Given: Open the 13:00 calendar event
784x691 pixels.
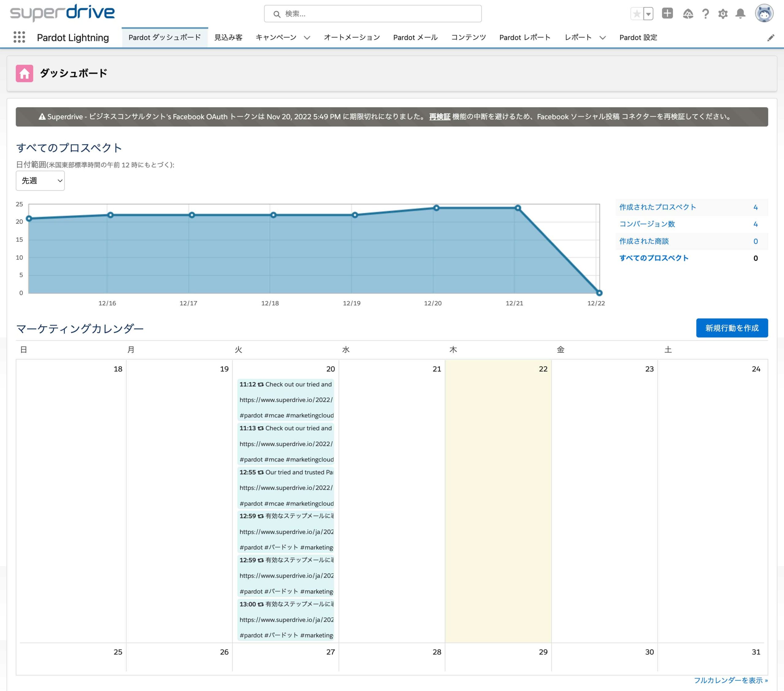Looking at the screenshot, I should pos(286,620).
